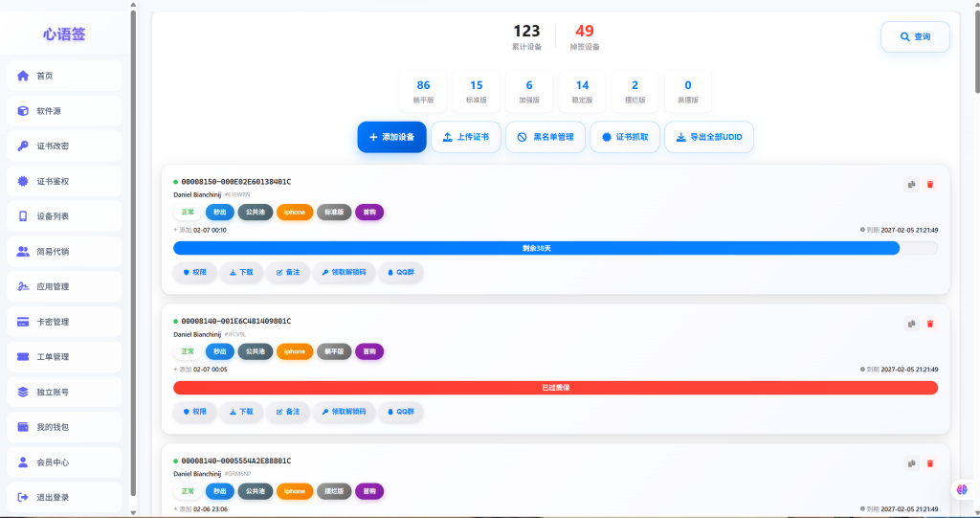Click the 摆烂版 tag on device E88801C
The height and width of the screenshot is (518, 980).
(x=334, y=491)
